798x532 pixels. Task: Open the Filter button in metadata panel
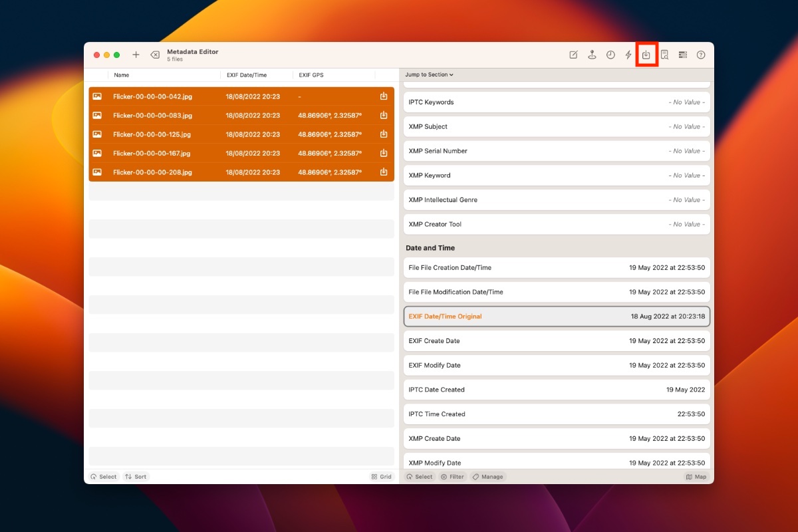[453, 477]
